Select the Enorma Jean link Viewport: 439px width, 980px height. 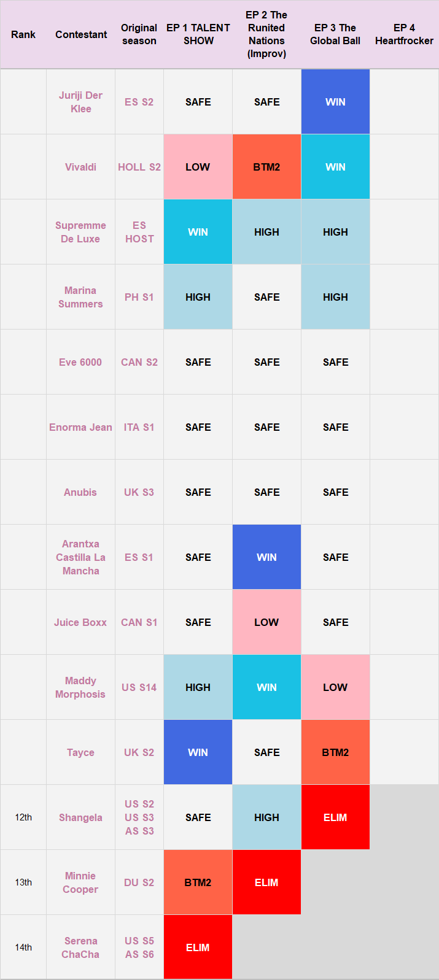pyautogui.click(x=80, y=427)
